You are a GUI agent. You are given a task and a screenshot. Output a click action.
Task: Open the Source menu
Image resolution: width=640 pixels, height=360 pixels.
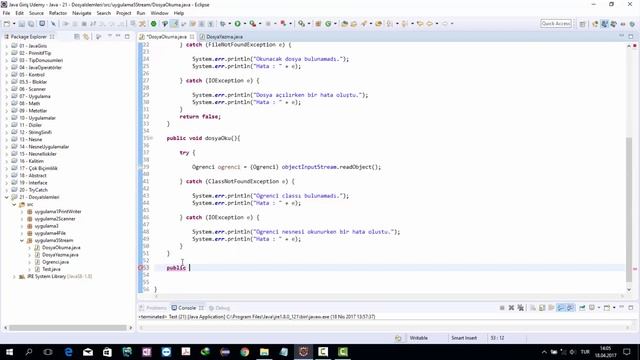click(x=36, y=13)
